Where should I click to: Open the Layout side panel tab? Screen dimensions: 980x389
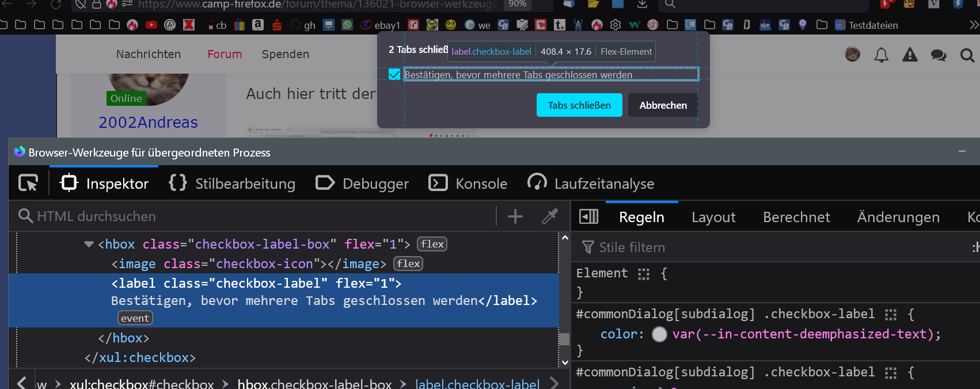(x=713, y=217)
